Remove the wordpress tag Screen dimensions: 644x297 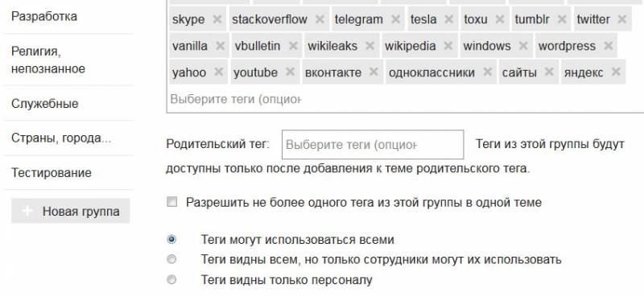[x=608, y=46]
